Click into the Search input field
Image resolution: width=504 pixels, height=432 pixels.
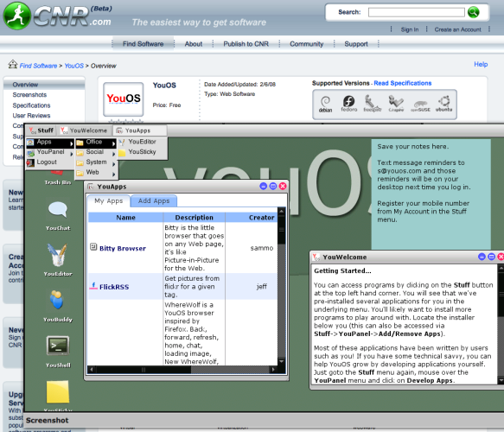tap(416, 12)
